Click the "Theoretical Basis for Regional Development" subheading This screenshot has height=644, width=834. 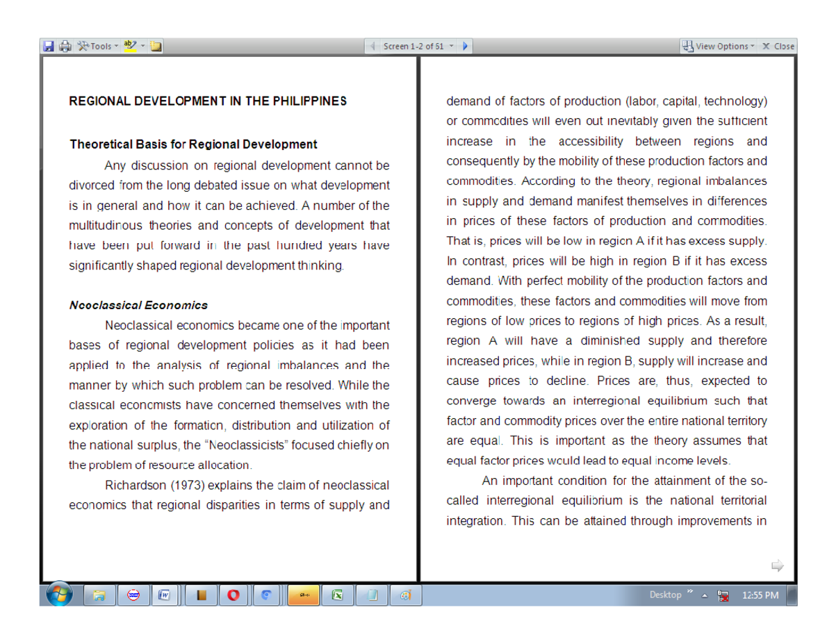(x=193, y=145)
